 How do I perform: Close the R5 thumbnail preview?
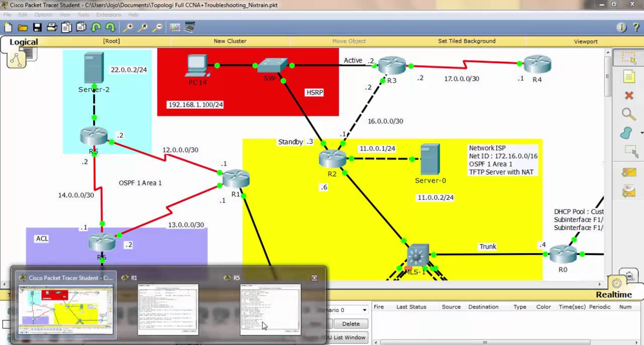[x=314, y=278]
